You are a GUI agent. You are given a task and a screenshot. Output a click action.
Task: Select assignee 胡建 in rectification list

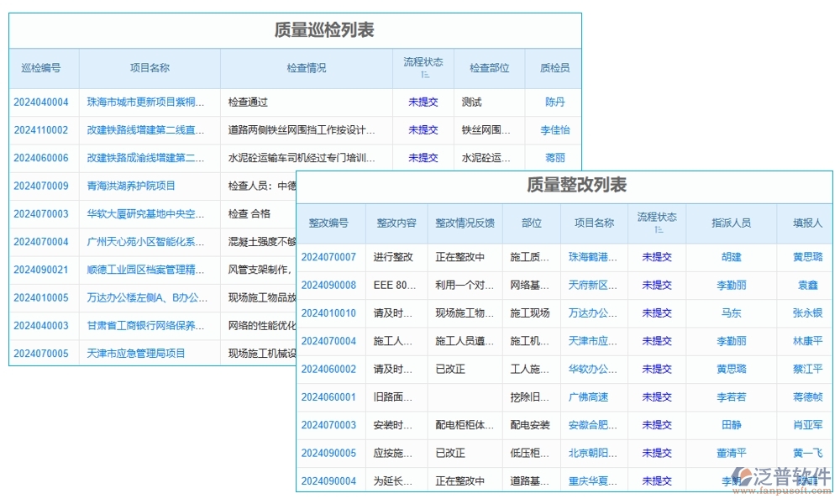click(x=731, y=257)
